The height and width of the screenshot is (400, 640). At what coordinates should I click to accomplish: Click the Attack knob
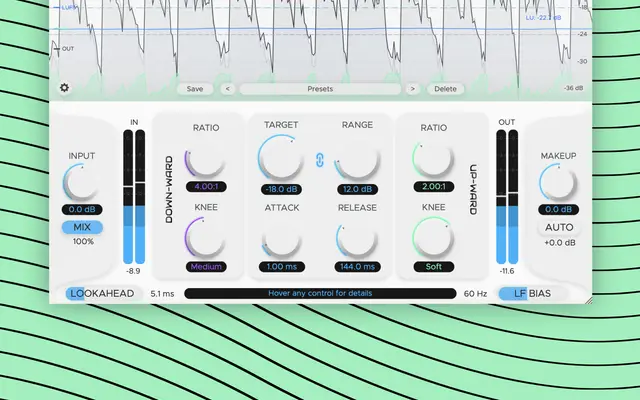pyautogui.click(x=281, y=241)
